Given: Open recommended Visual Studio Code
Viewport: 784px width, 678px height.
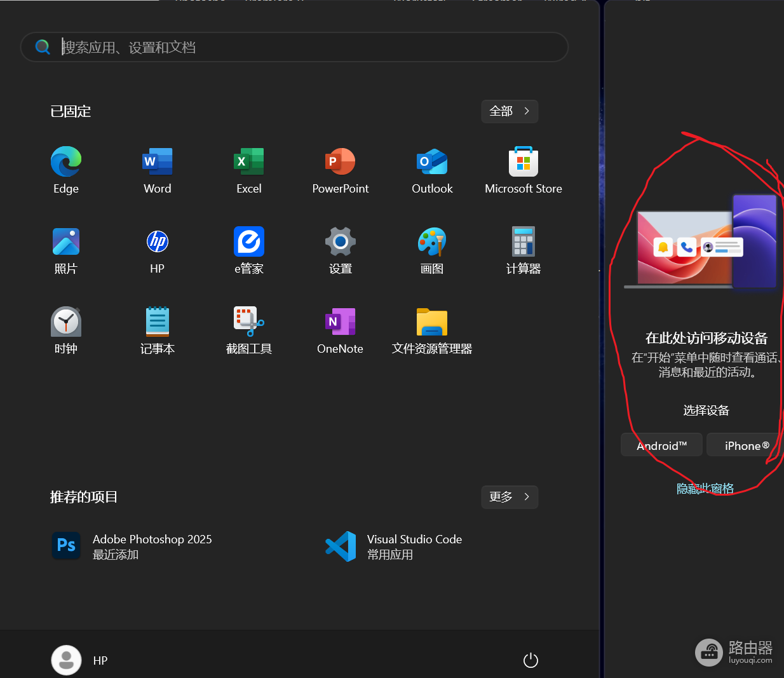Looking at the screenshot, I should click(x=394, y=546).
